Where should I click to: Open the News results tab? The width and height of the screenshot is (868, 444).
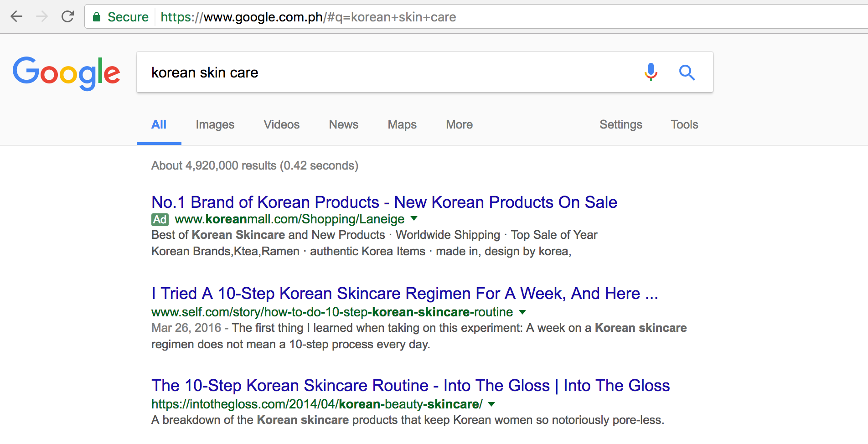(x=343, y=124)
